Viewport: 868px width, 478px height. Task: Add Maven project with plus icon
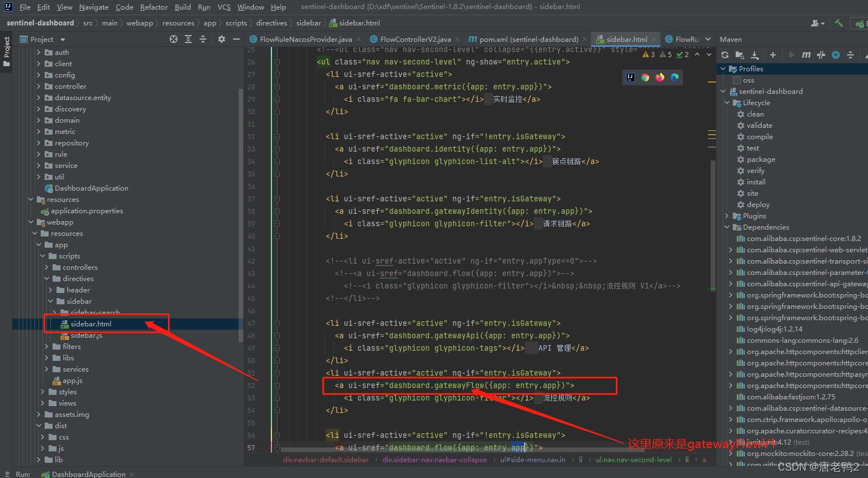tap(772, 55)
